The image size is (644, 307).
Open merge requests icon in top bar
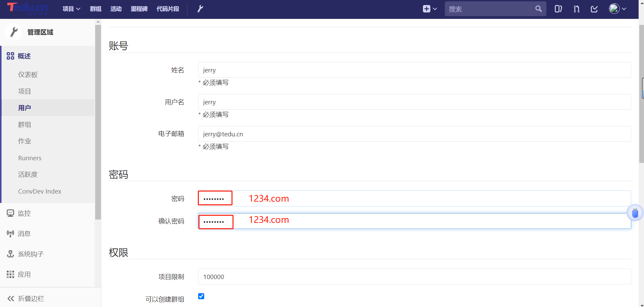tap(576, 9)
